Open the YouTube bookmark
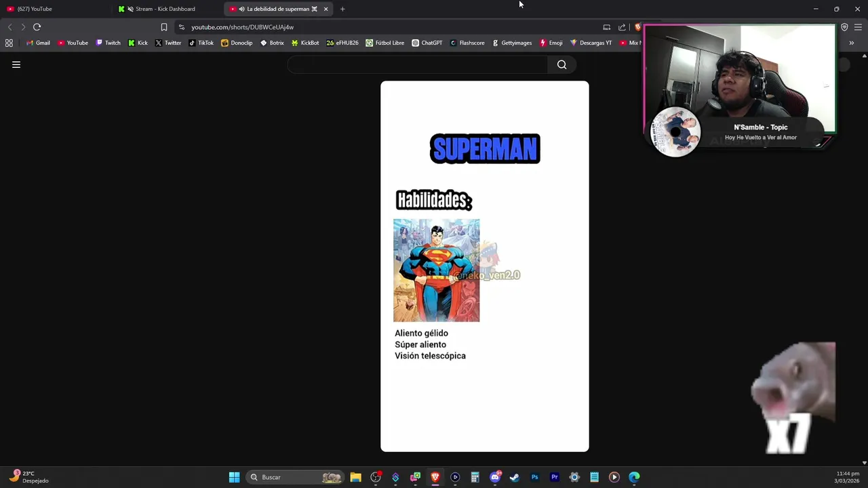Image resolution: width=868 pixels, height=488 pixels. [x=73, y=43]
